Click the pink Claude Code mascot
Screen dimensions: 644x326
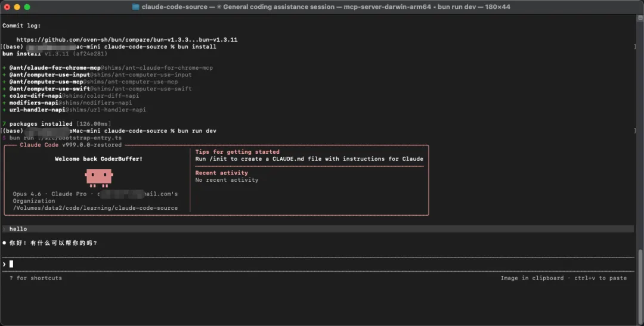coord(99,178)
